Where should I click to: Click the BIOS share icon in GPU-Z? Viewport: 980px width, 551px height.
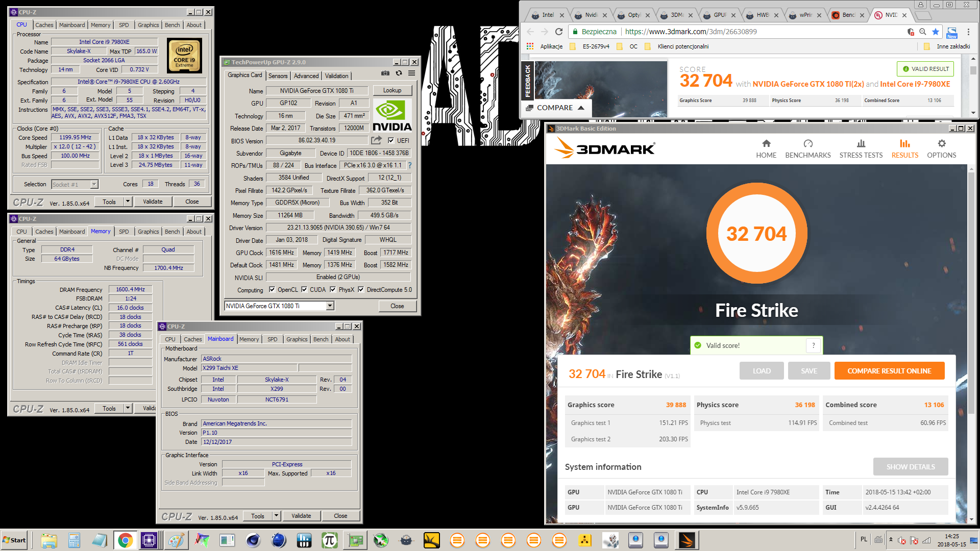377,140
